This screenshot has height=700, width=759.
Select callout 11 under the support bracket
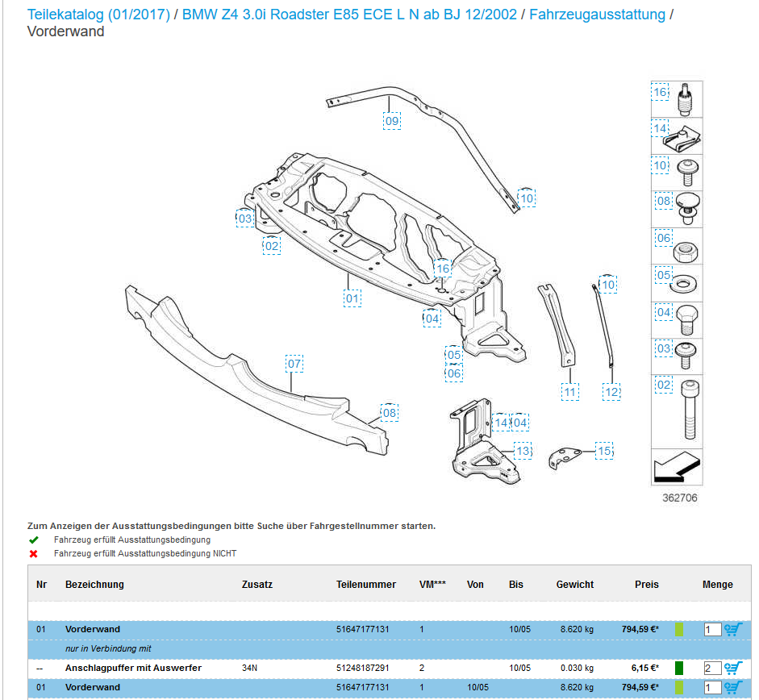(x=569, y=392)
